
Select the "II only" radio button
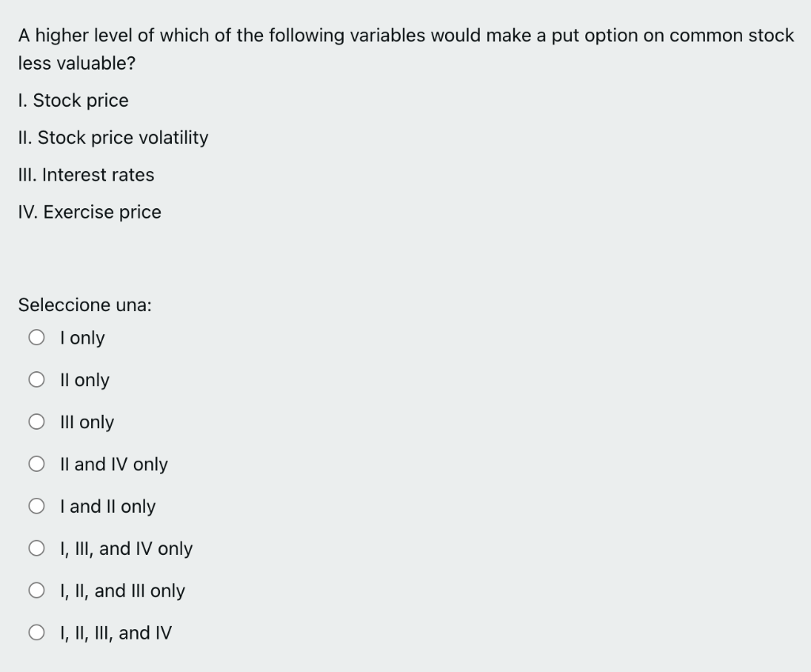[36, 379]
